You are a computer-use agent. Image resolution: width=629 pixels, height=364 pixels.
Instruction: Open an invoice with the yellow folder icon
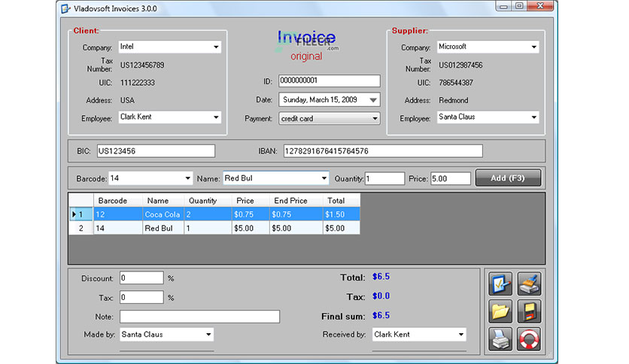click(x=500, y=311)
